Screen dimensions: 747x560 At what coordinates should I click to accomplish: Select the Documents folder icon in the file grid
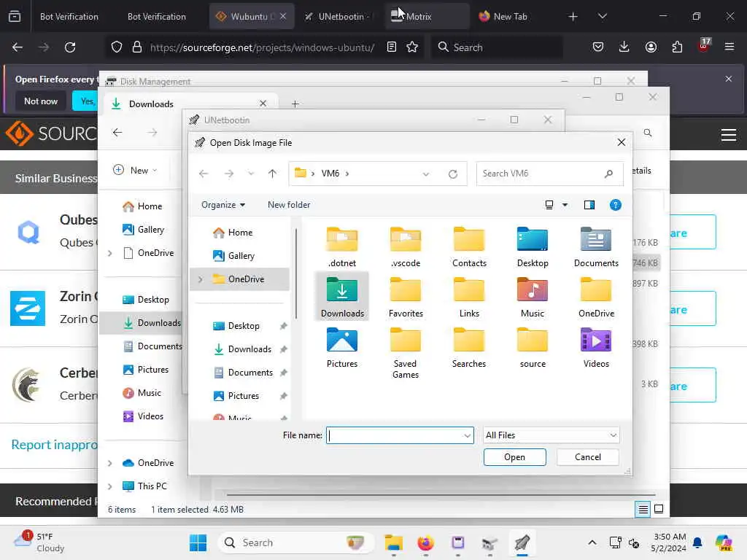[596, 246]
